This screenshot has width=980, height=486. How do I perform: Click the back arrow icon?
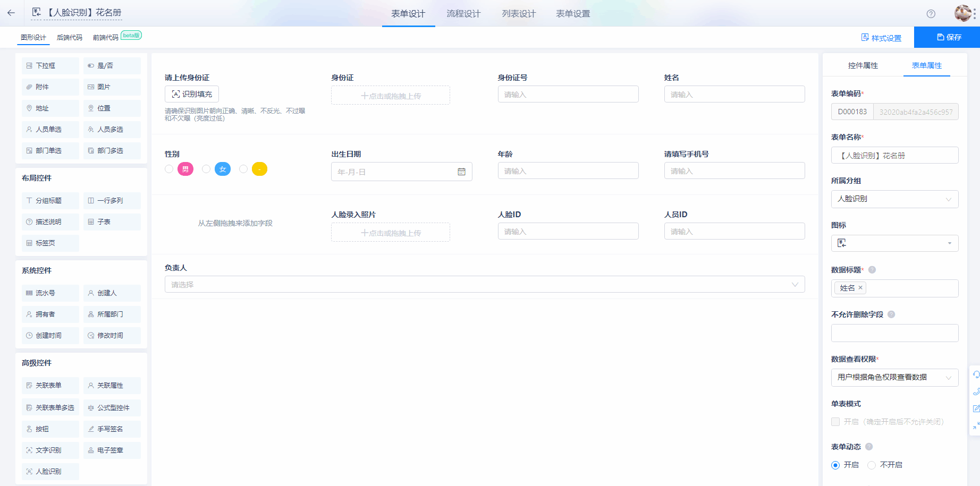pos(11,13)
